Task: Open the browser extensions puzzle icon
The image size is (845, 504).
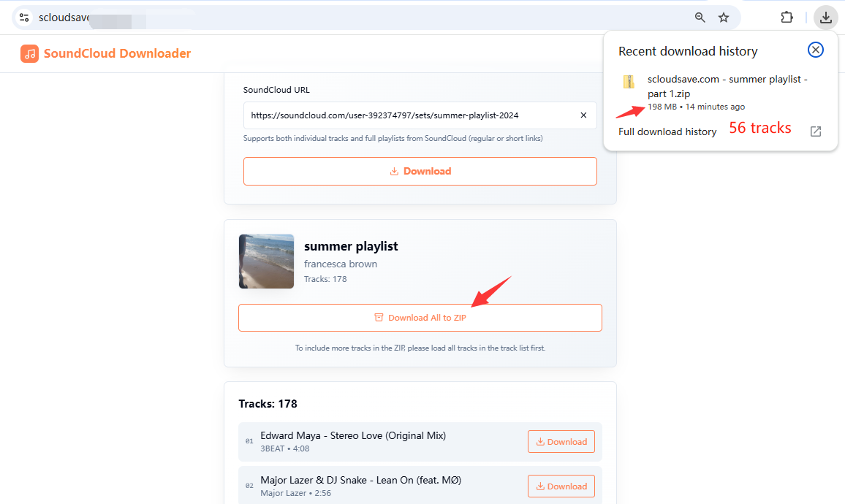Action: pyautogui.click(x=787, y=18)
